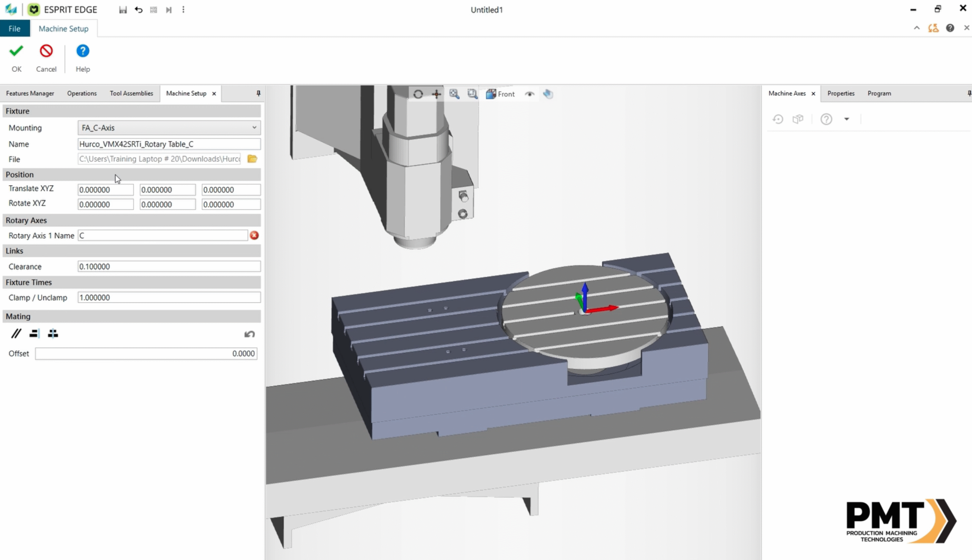Save the document using the quick-access icon
This screenshot has width=972, height=560.
point(123,9)
